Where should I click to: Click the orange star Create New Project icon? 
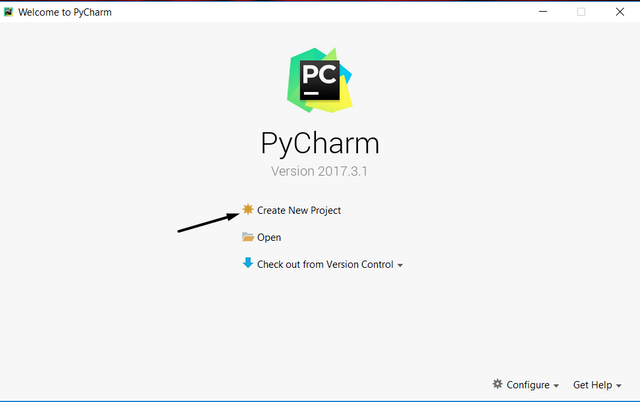tap(248, 209)
